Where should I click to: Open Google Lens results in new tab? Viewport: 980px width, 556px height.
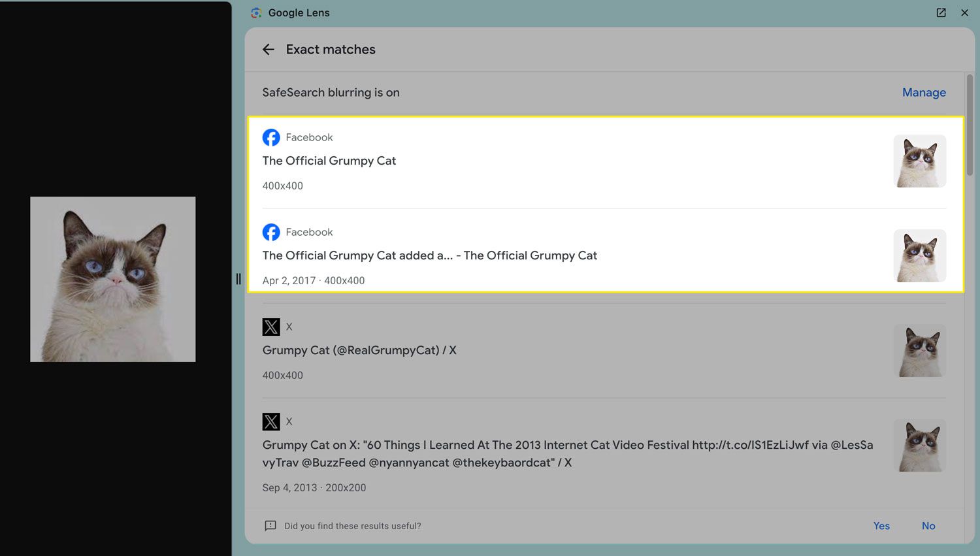pyautogui.click(x=941, y=12)
